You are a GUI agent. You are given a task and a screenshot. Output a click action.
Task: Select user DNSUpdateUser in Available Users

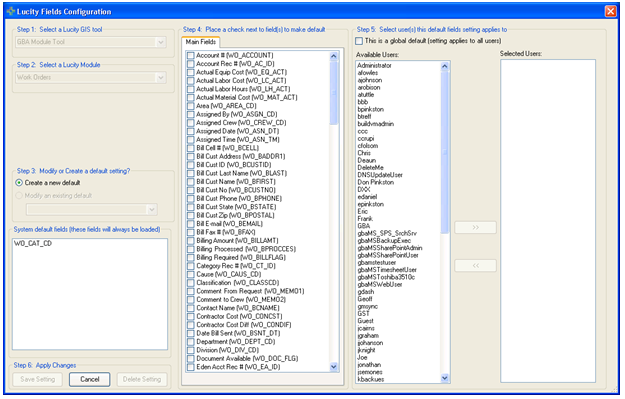(380, 175)
